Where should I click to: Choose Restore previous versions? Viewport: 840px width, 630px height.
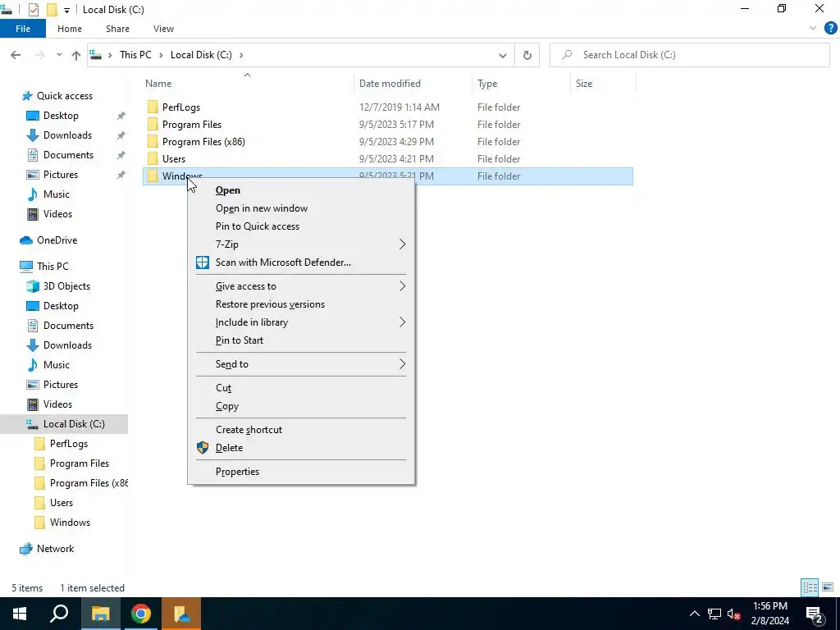pyautogui.click(x=301, y=304)
